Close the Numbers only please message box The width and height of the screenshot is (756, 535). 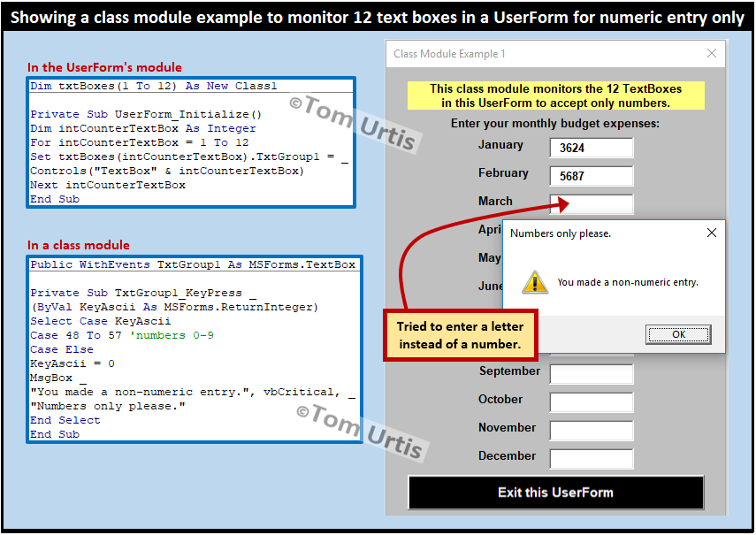(x=712, y=233)
